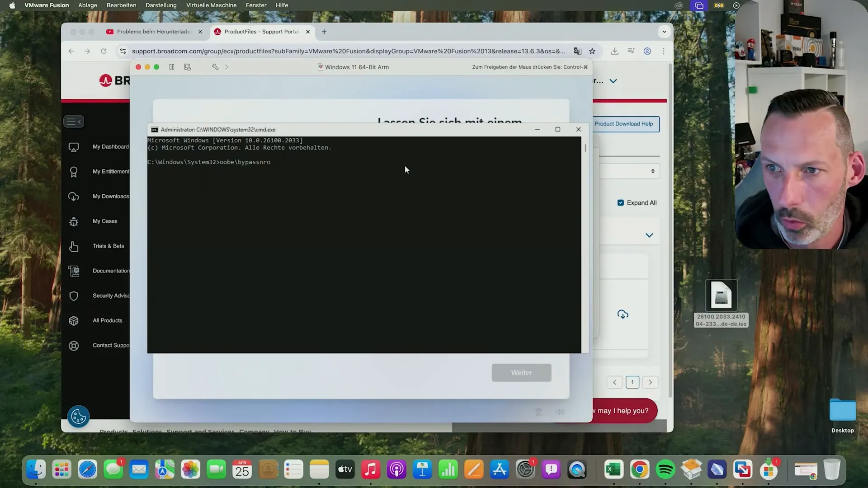Screen dimensions: 868x488
Task: Open the Apple menu
Action: [x=12, y=5]
